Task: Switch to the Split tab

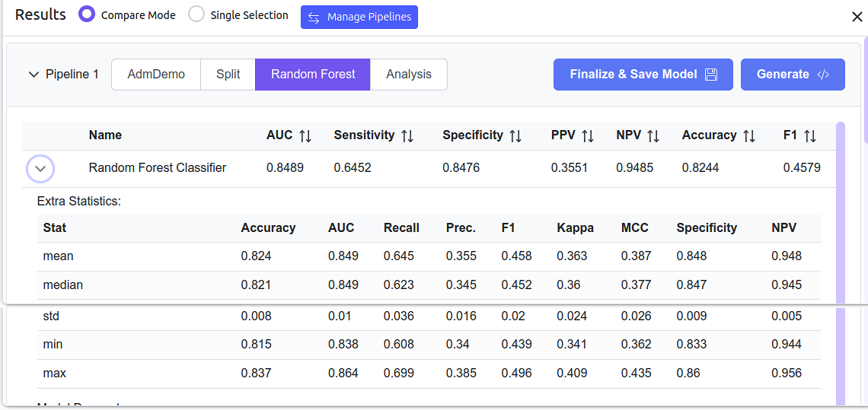Action: tap(228, 75)
